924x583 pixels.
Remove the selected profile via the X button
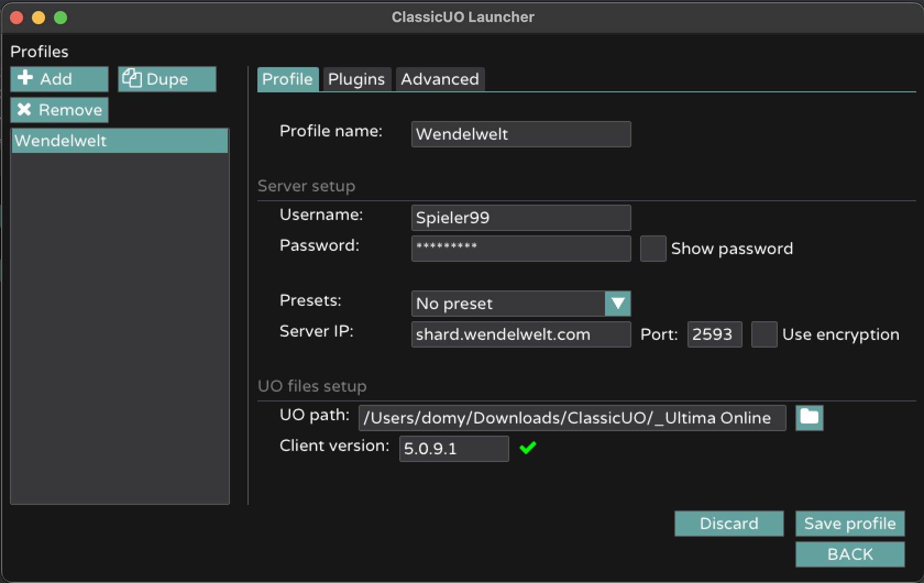click(59, 110)
